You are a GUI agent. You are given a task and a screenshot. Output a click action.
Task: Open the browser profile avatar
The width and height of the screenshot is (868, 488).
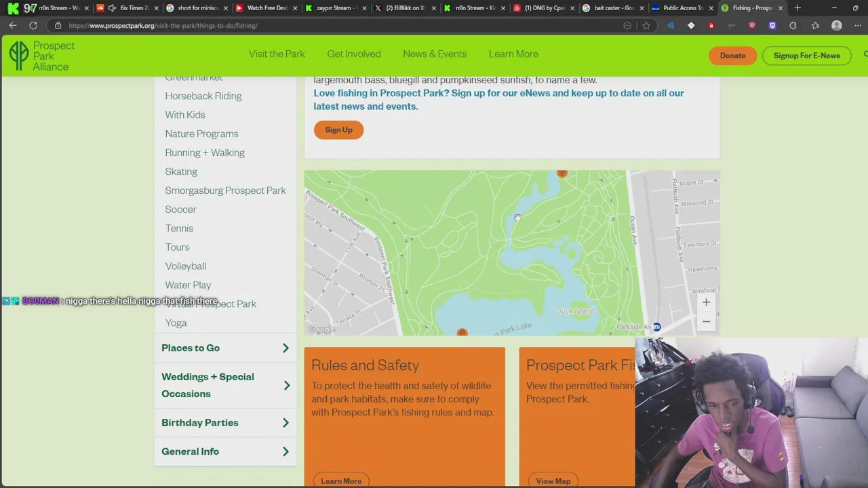coord(837,26)
